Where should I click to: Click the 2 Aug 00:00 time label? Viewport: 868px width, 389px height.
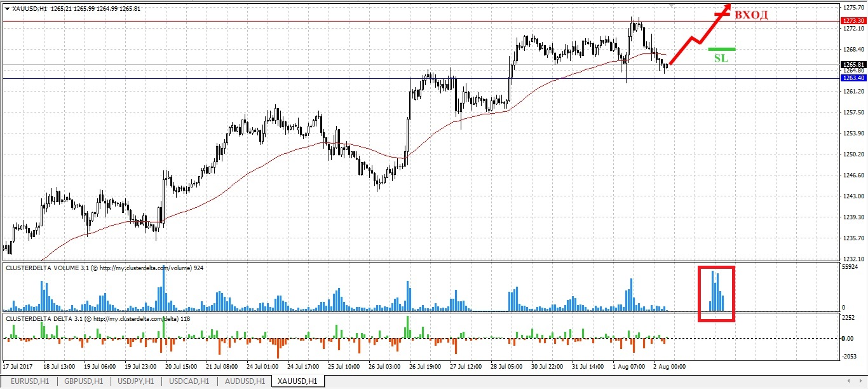[670, 367]
